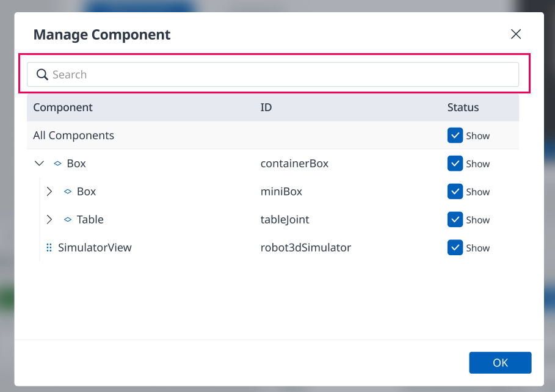The width and height of the screenshot is (555, 392).
Task: Click the Status column header
Action: coord(463,107)
